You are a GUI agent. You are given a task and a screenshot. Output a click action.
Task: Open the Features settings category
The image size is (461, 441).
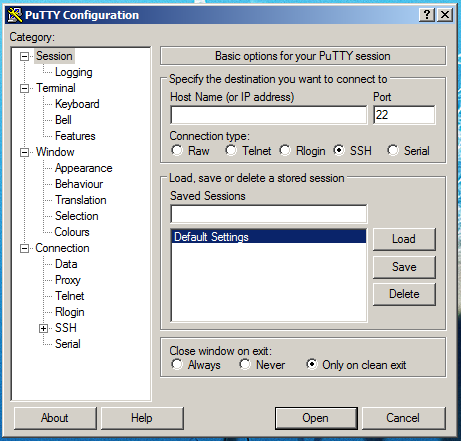click(x=75, y=136)
